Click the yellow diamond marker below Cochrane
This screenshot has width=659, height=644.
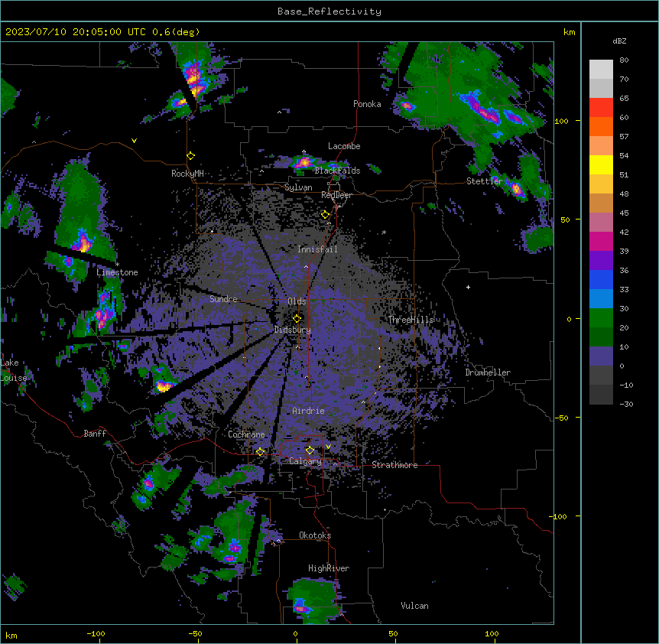click(x=260, y=452)
